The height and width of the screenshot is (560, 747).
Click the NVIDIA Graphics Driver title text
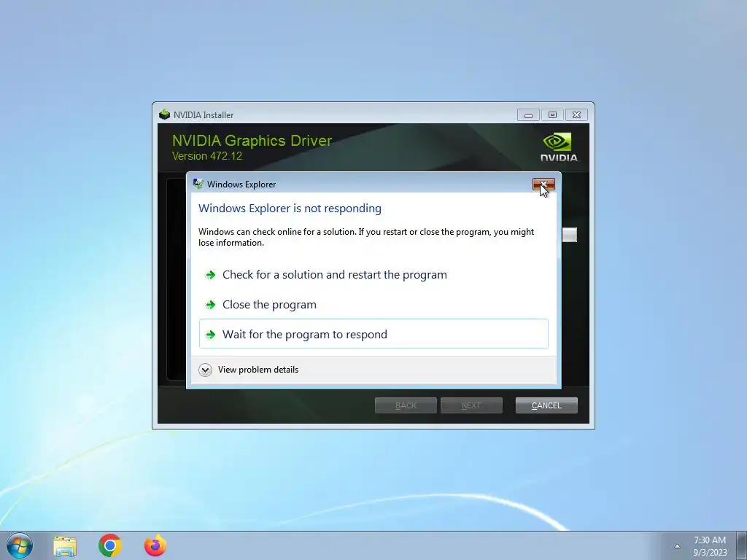252,141
